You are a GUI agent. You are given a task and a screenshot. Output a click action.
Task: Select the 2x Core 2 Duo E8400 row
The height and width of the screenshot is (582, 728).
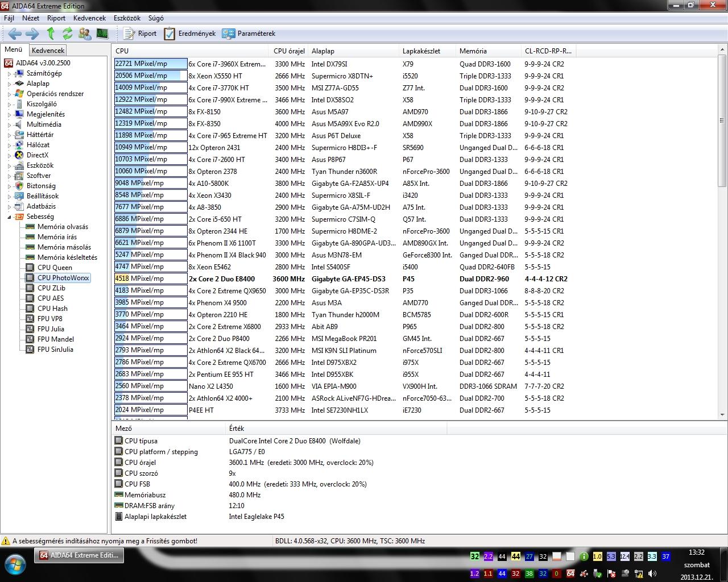point(345,279)
